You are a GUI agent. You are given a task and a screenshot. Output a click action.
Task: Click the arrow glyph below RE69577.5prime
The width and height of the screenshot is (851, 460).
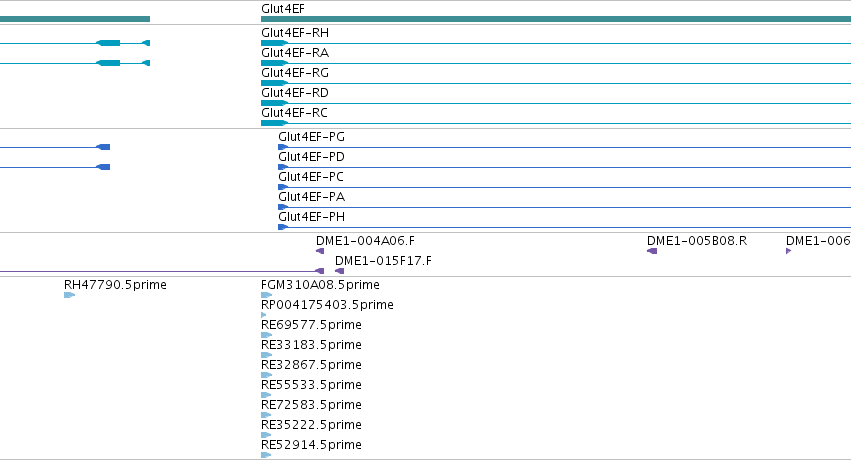[x=266, y=335]
